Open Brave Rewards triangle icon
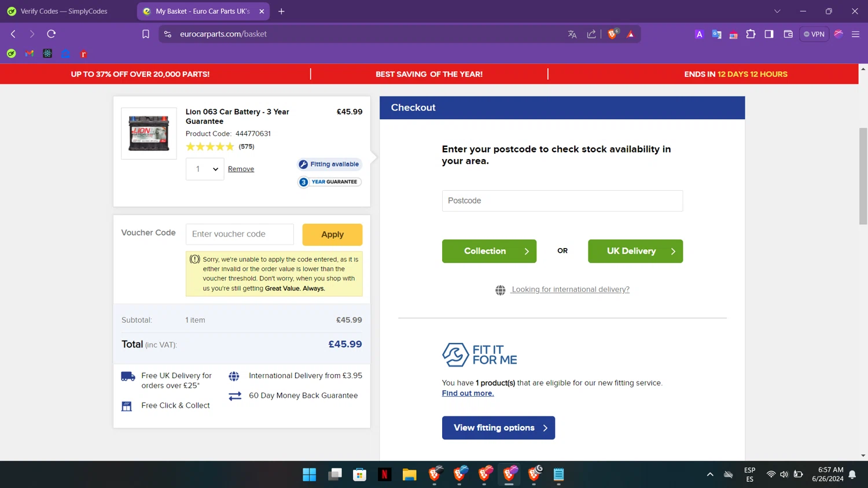The image size is (868, 488). pyautogui.click(x=631, y=34)
